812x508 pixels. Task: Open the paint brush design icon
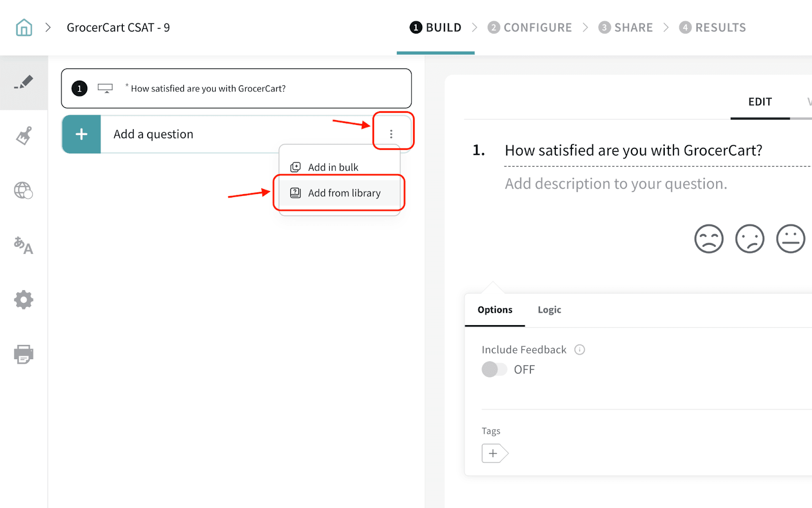pyautogui.click(x=24, y=136)
